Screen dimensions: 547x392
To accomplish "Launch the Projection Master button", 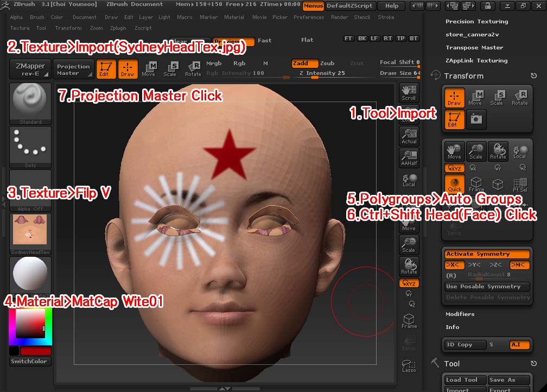I will pos(73,69).
